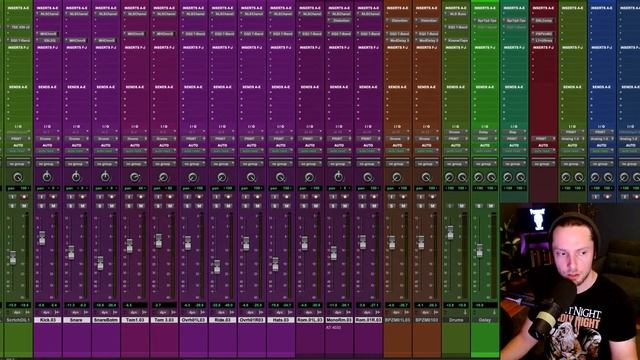This screenshot has height=360, width=640.
Task: Open the Drums track group selector
Action: tap(455, 164)
